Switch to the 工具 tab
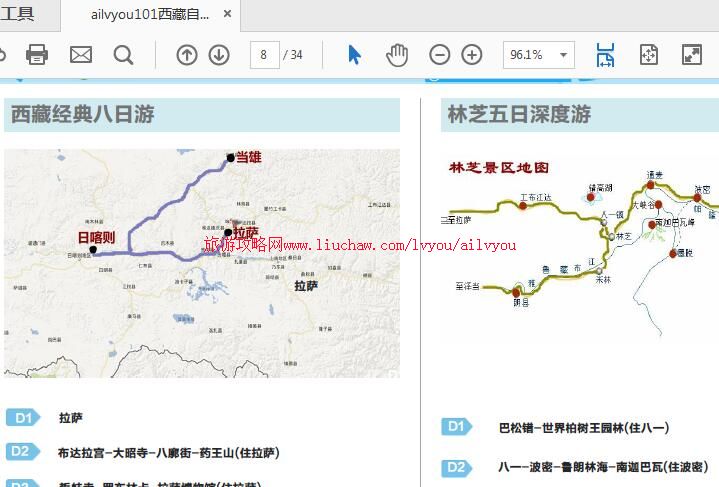Screen dimensions: 719x487 pos(18,14)
